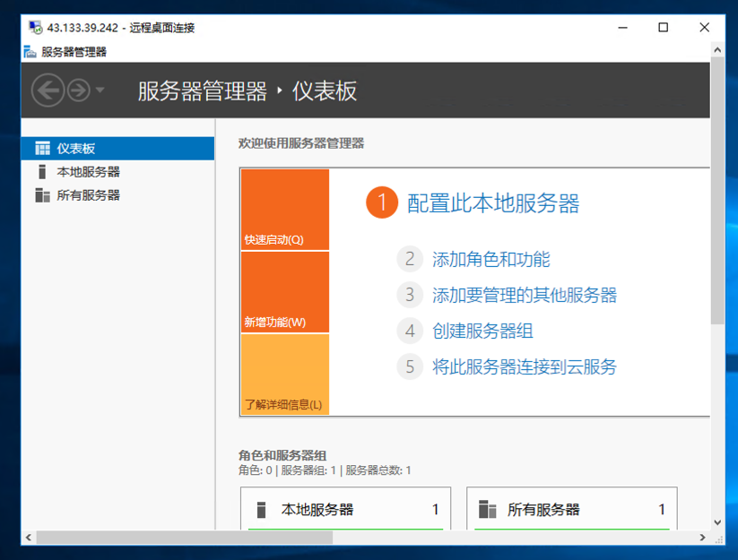The width and height of the screenshot is (738, 560).
Task: Switch to the 新增功能(W) tile
Action: 284,292
